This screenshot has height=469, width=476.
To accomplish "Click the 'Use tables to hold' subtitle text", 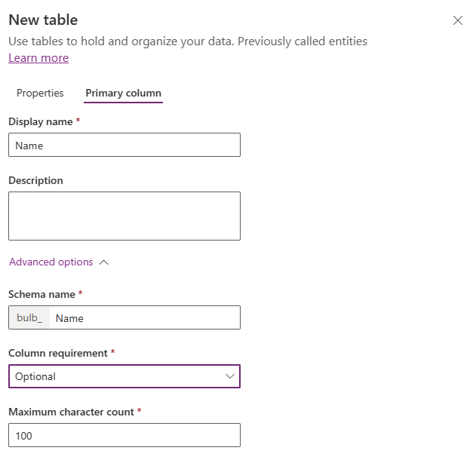I will pyautogui.click(x=188, y=41).
